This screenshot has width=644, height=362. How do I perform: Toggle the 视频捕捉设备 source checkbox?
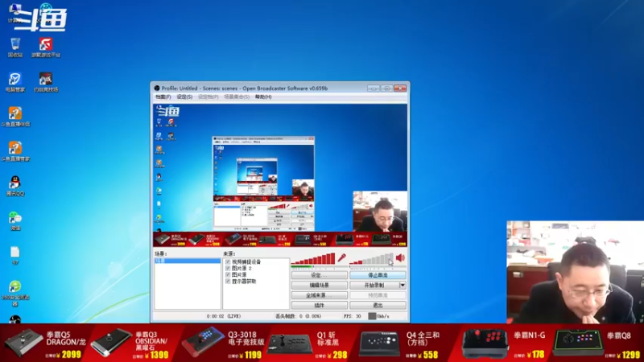228,262
